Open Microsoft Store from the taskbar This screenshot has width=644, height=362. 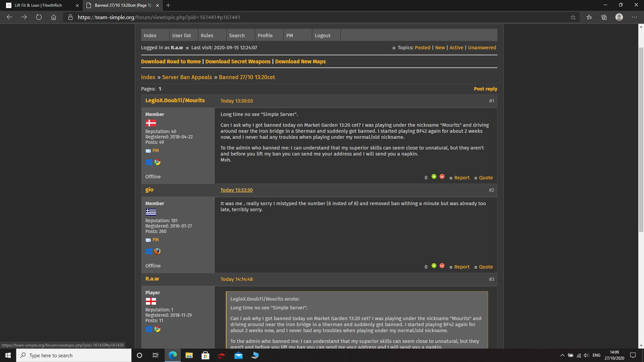(205, 355)
